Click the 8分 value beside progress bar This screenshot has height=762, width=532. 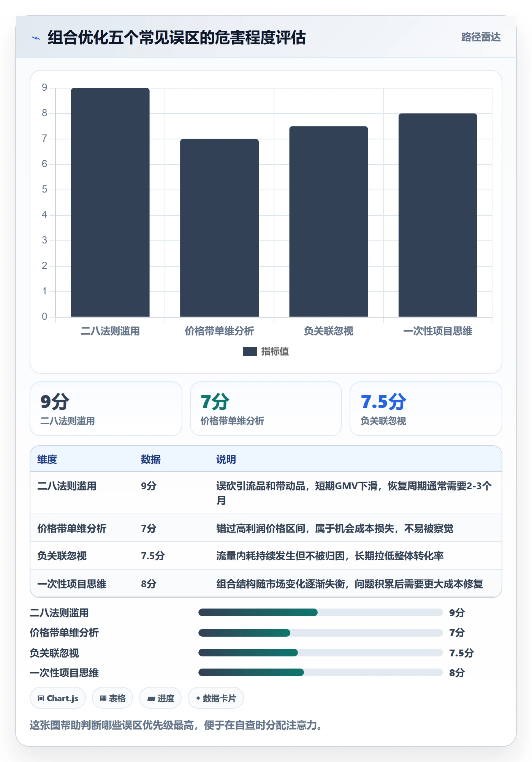457,673
